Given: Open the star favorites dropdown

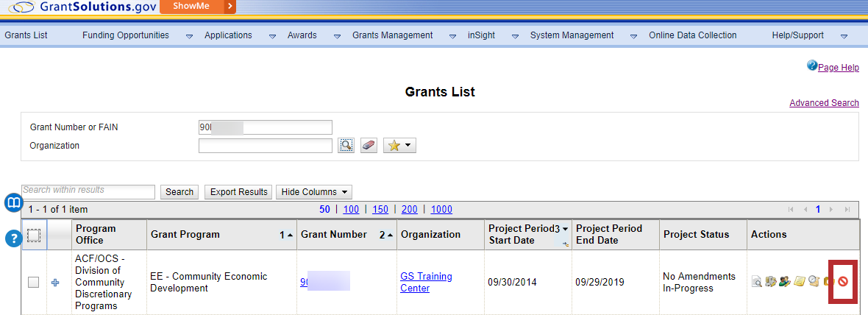Looking at the screenshot, I should click(x=399, y=146).
